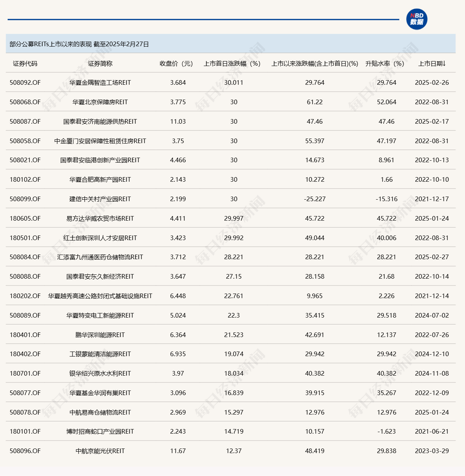
Task: Select premium rate value -15.316
Action: tap(386, 199)
